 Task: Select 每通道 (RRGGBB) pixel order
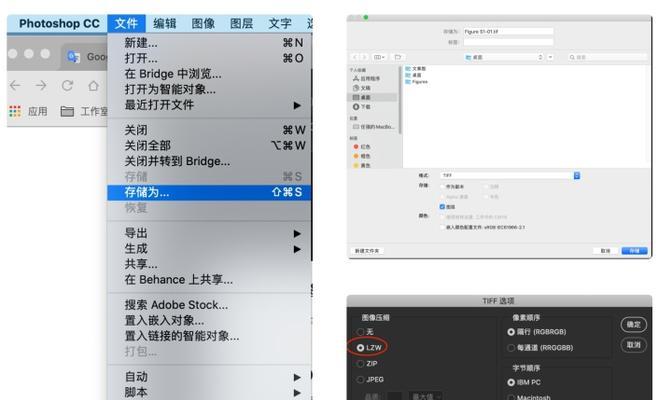tap(511, 348)
